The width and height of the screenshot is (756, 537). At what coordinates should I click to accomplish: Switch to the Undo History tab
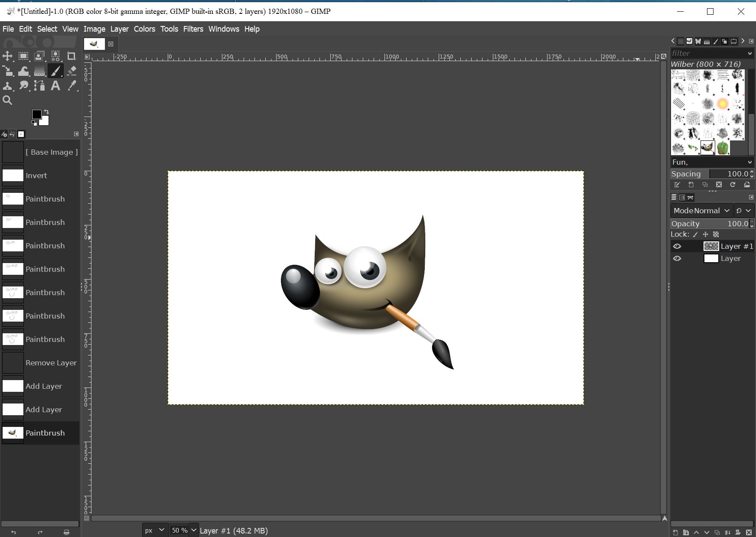13,134
